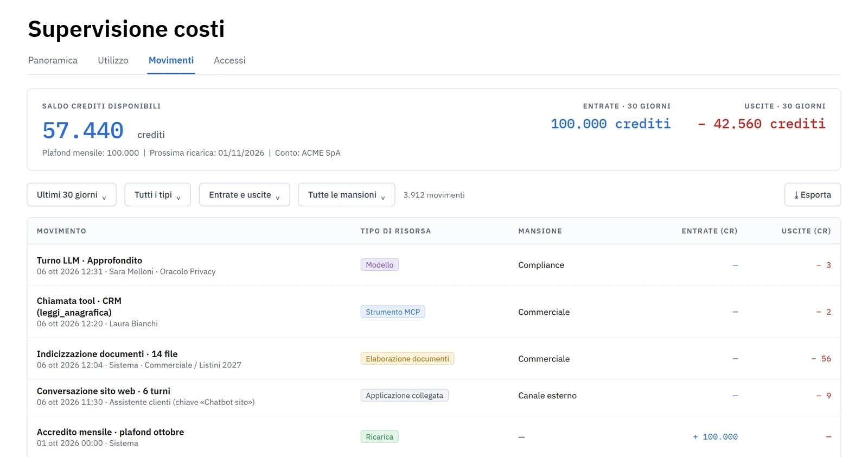Click the 57.440 available balance figure

[83, 131]
